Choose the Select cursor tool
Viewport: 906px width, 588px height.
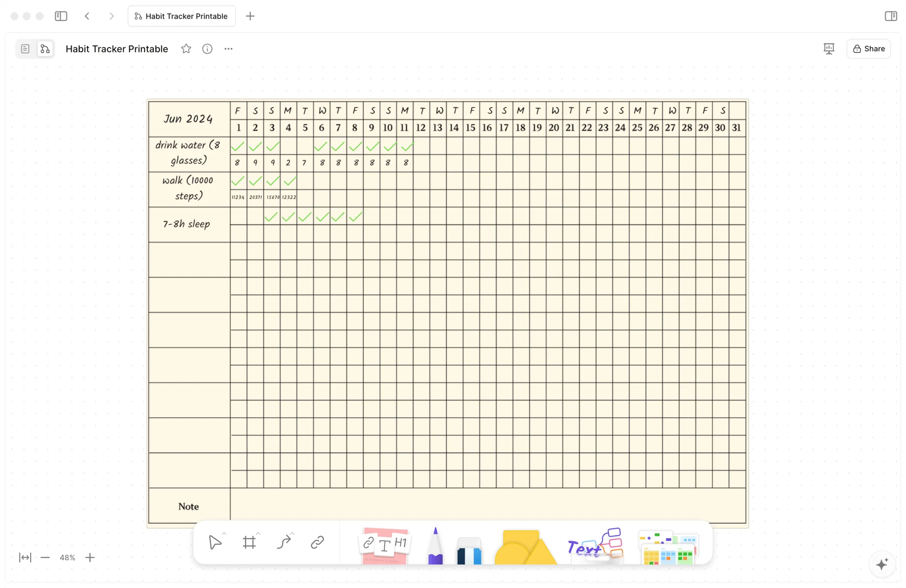pos(215,542)
